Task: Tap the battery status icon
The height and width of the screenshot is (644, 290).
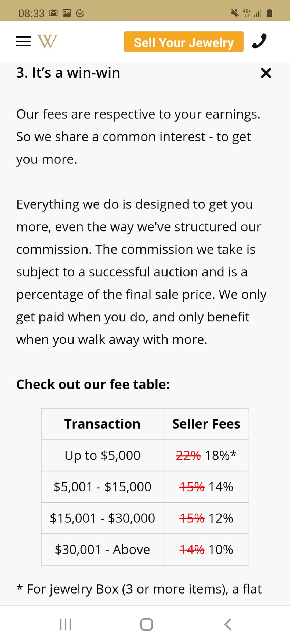Action: coord(269,13)
